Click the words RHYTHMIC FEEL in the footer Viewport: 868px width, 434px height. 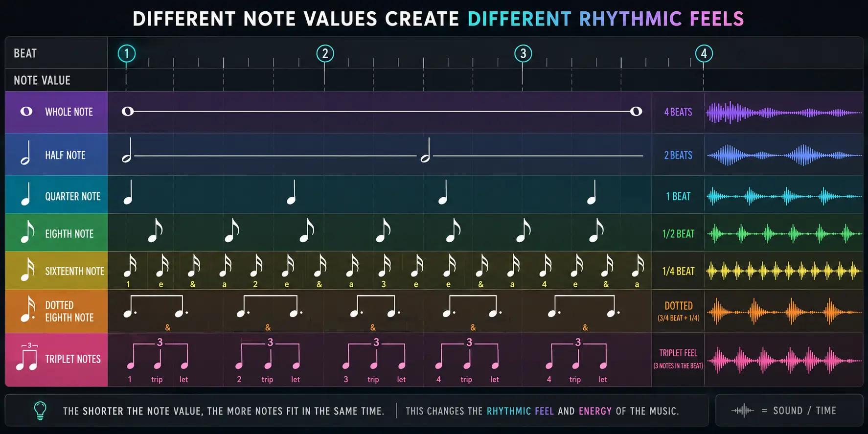[520, 411]
